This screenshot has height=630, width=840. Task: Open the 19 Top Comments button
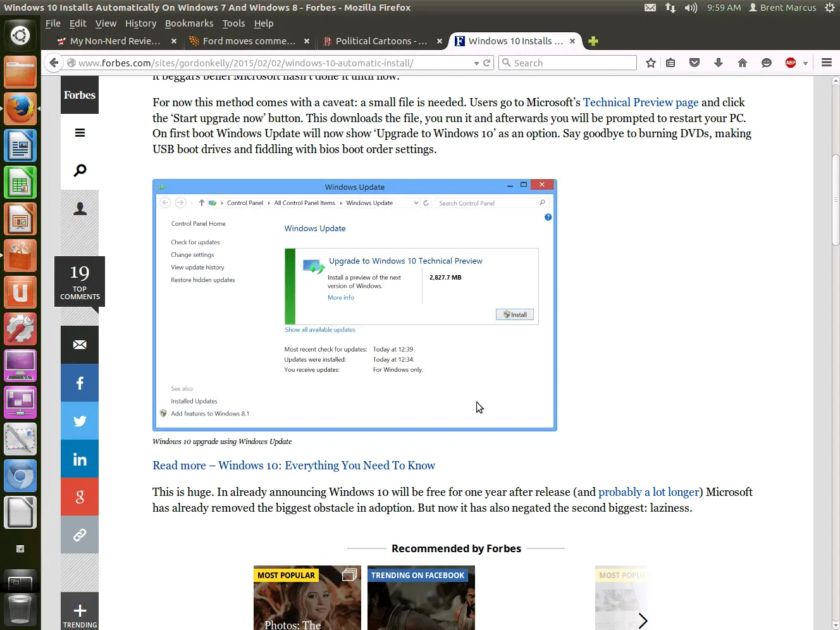pos(80,281)
